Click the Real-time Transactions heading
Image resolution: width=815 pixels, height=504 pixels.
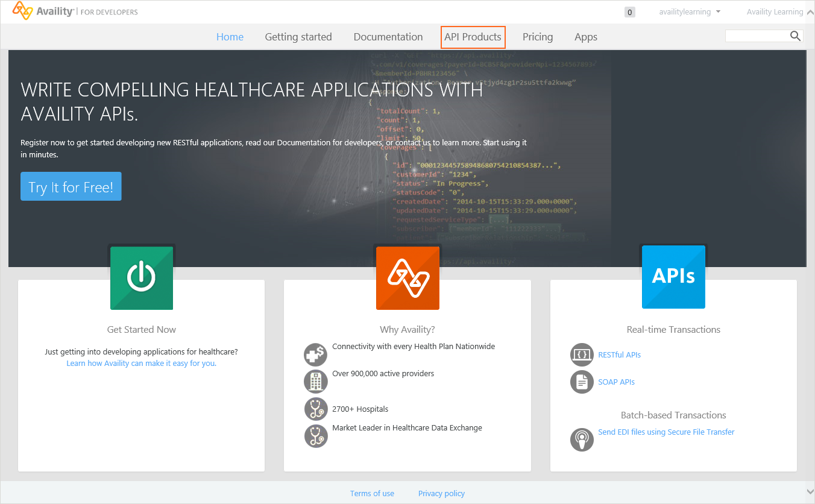coord(673,329)
